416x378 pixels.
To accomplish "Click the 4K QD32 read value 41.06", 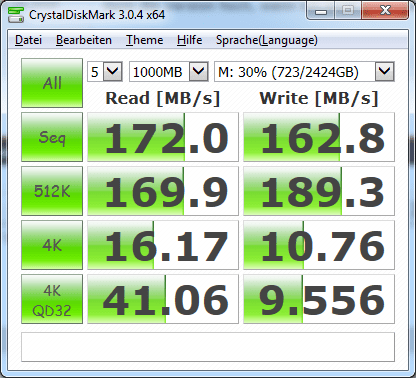I will 163,299.
